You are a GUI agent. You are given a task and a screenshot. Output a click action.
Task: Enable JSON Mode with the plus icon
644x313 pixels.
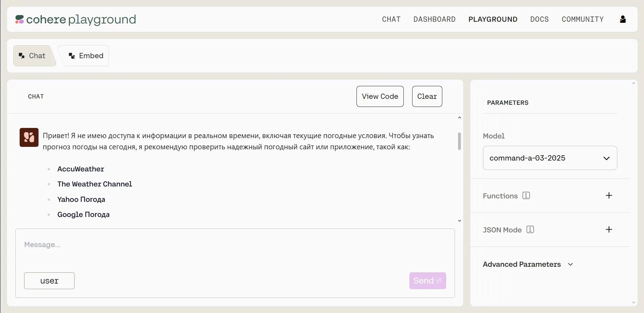click(609, 230)
